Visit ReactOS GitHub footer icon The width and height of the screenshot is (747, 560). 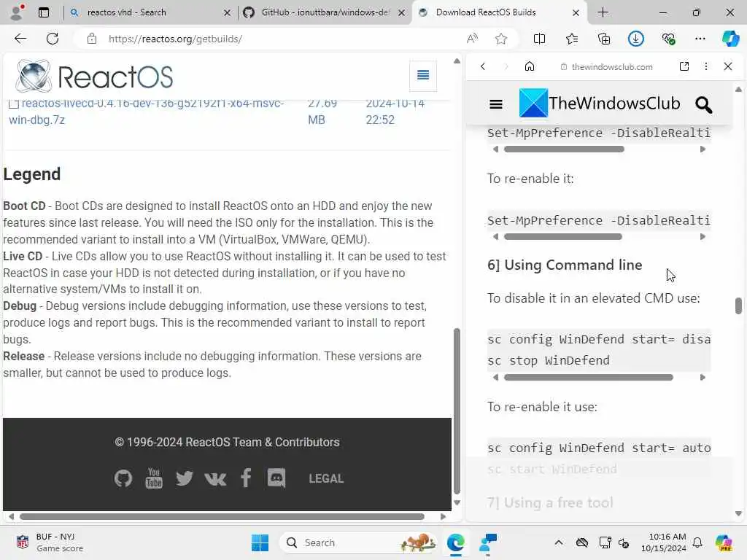pyautogui.click(x=123, y=478)
